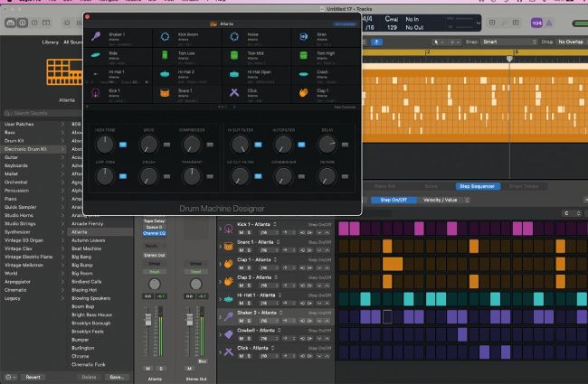Image resolution: width=588 pixels, height=384 pixels.
Task: Expand the Hi-Hat 1 - Atlanta row
Action: [x=220, y=299]
